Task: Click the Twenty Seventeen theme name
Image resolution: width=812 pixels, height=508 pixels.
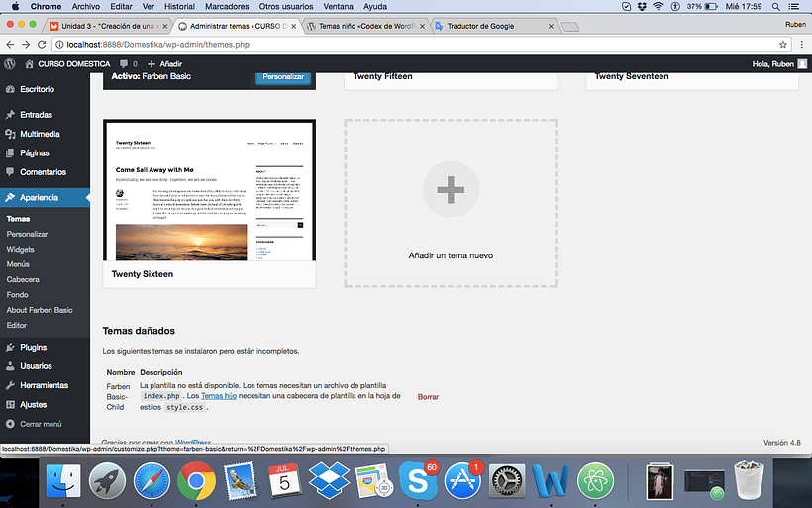Action: click(631, 76)
